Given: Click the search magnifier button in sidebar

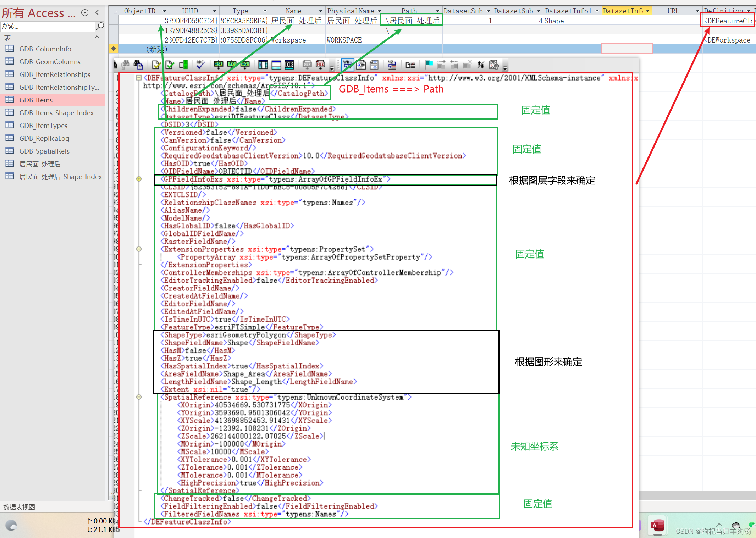Looking at the screenshot, I should coord(100,26).
